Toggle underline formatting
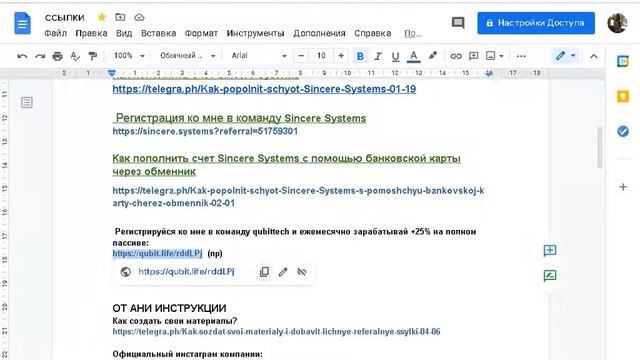Image resolution: width=640 pixels, height=360 pixels. tap(395, 56)
